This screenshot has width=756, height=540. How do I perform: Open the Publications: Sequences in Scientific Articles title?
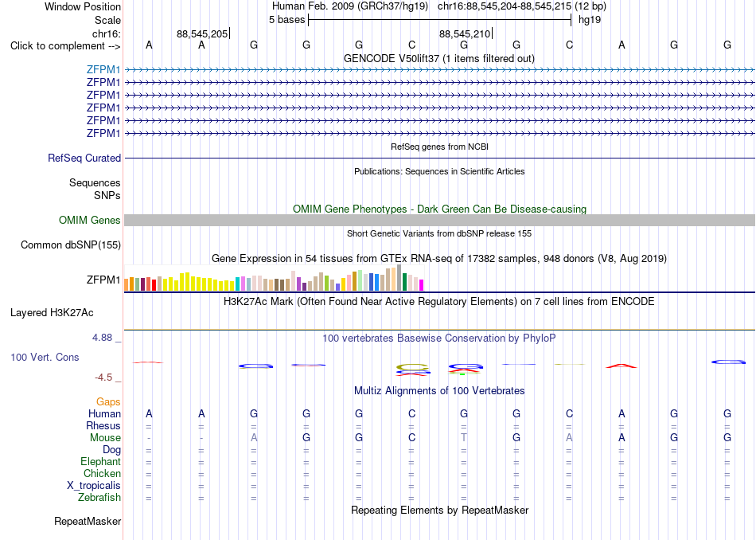439,171
